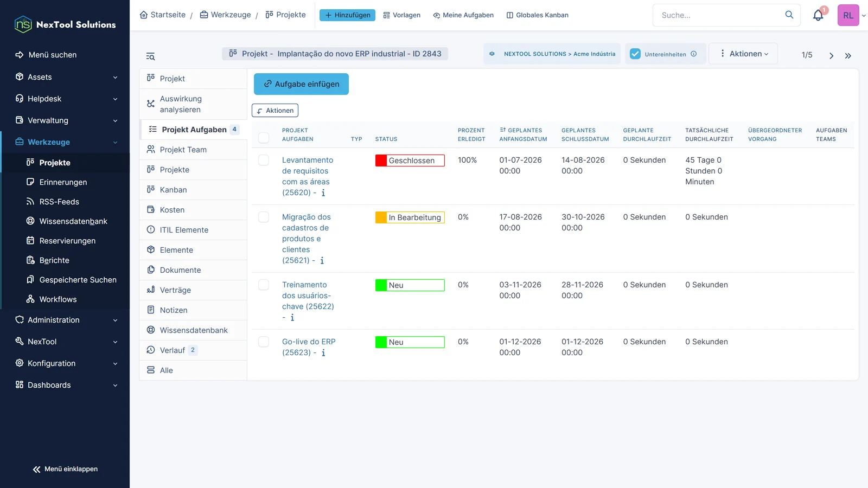
Task: Click the Hinzufügen button
Action: coord(347,15)
